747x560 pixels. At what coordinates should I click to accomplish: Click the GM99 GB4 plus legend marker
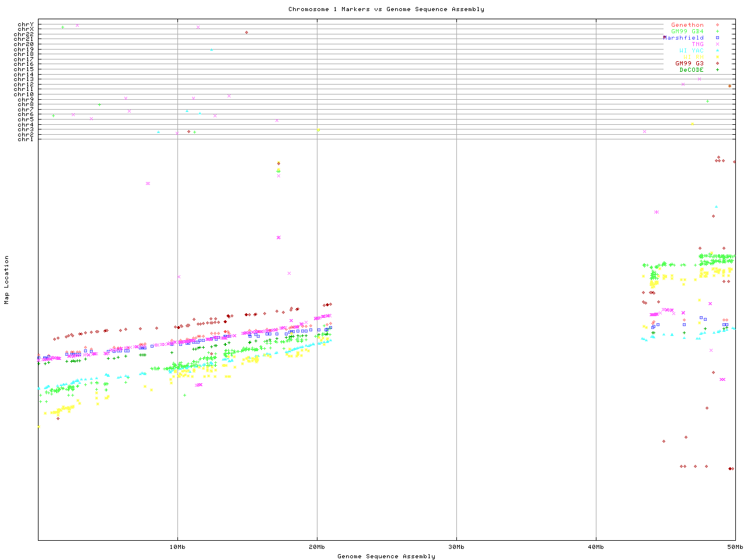click(717, 32)
